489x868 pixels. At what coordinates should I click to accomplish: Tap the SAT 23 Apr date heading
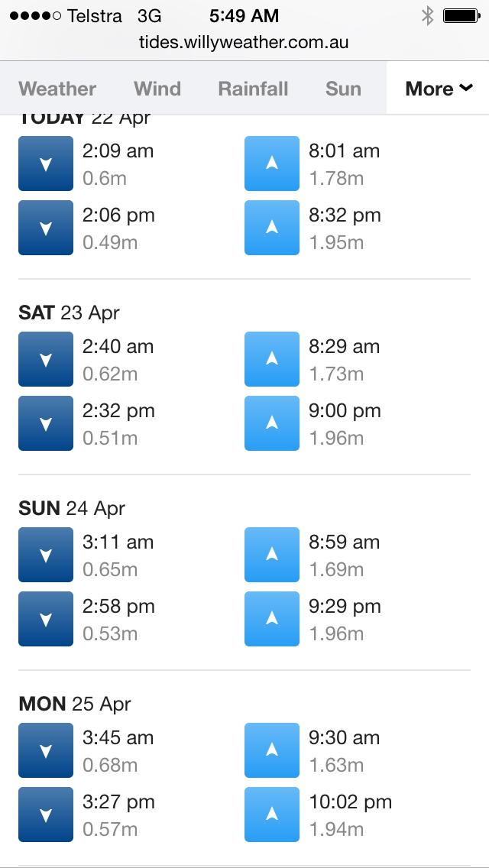click(70, 313)
